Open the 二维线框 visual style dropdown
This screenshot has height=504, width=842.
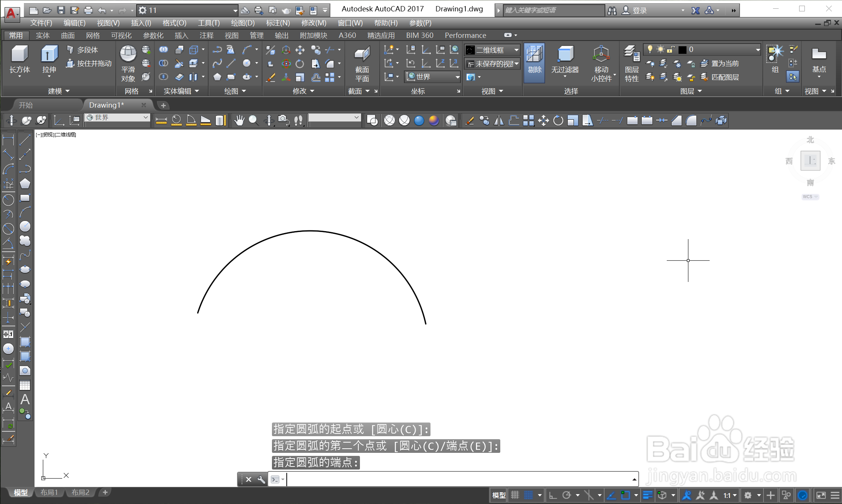click(x=492, y=50)
